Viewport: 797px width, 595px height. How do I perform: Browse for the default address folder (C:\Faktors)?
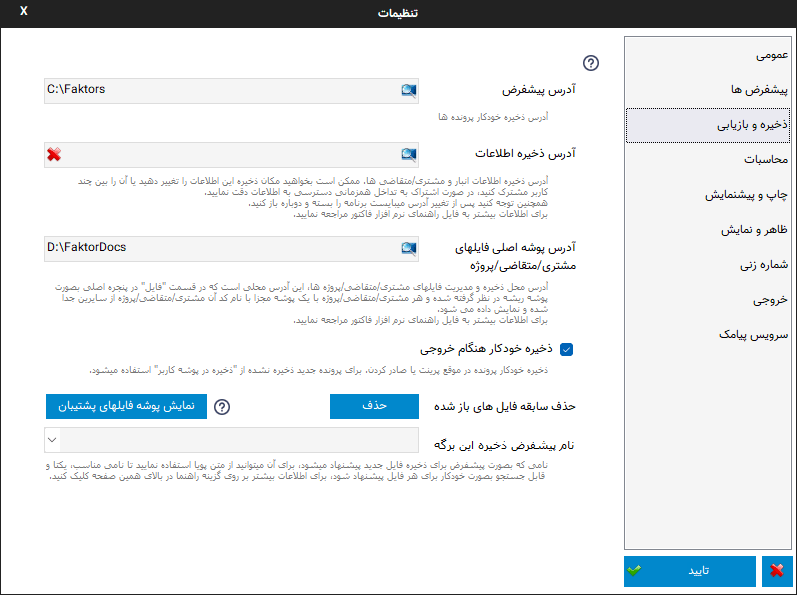(408, 91)
